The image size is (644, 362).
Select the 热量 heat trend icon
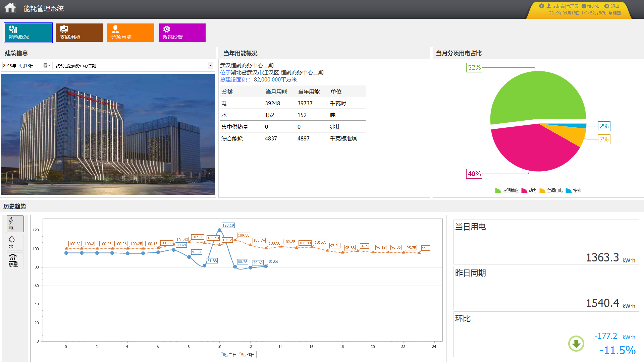click(15, 260)
